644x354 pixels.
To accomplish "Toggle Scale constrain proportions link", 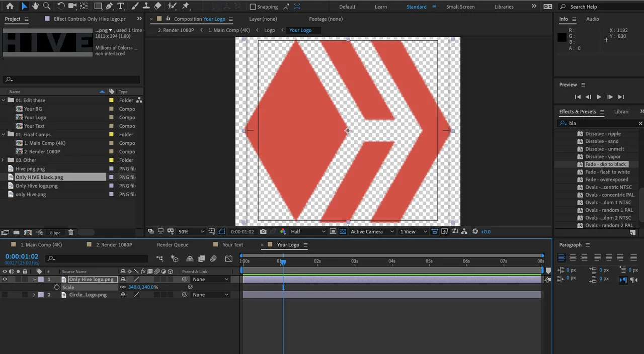I will [x=123, y=287].
